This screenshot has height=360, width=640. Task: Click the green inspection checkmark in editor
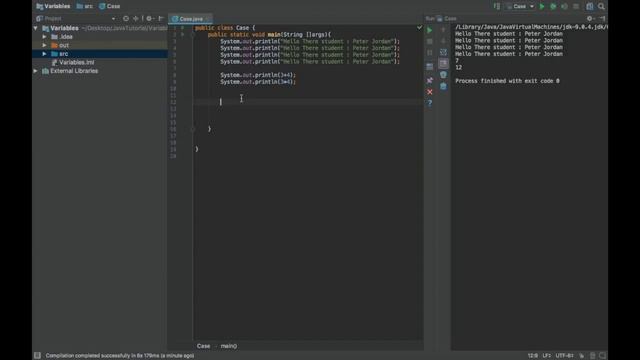coord(419,28)
